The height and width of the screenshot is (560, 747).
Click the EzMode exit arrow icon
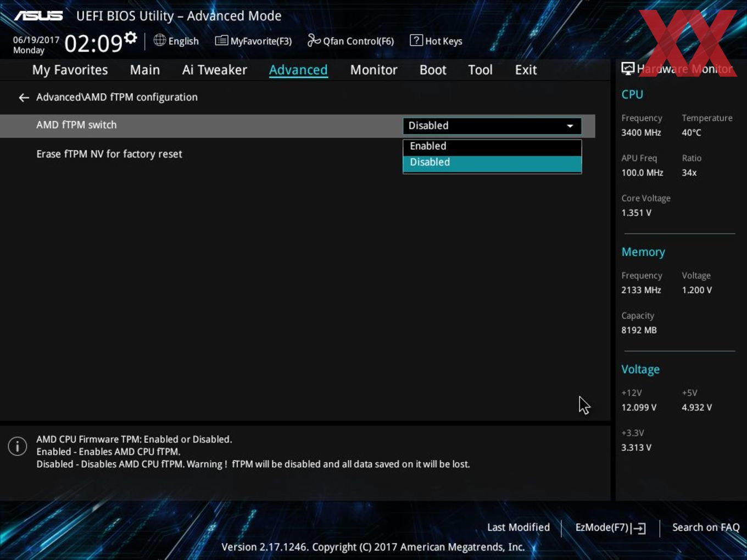[638, 528]
